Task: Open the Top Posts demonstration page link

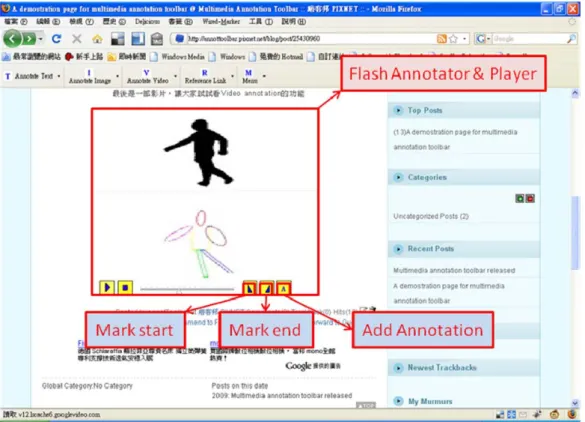Action: click(x=455, y=140)
